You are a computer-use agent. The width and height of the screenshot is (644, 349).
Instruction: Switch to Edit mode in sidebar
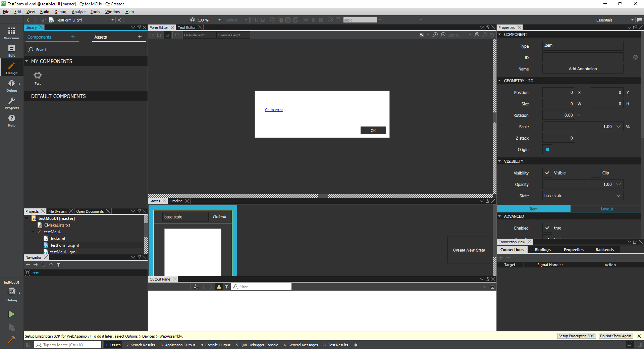coord(11,51)
